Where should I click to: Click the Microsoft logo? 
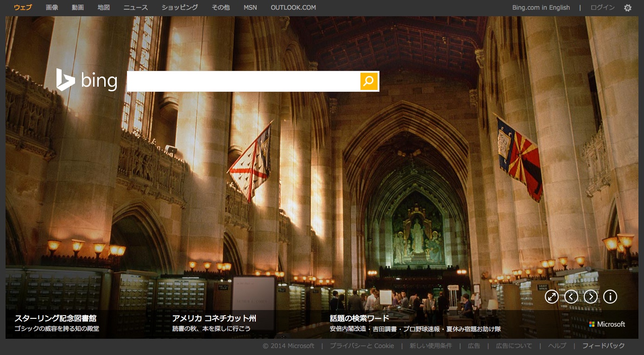tap(607, 324)
